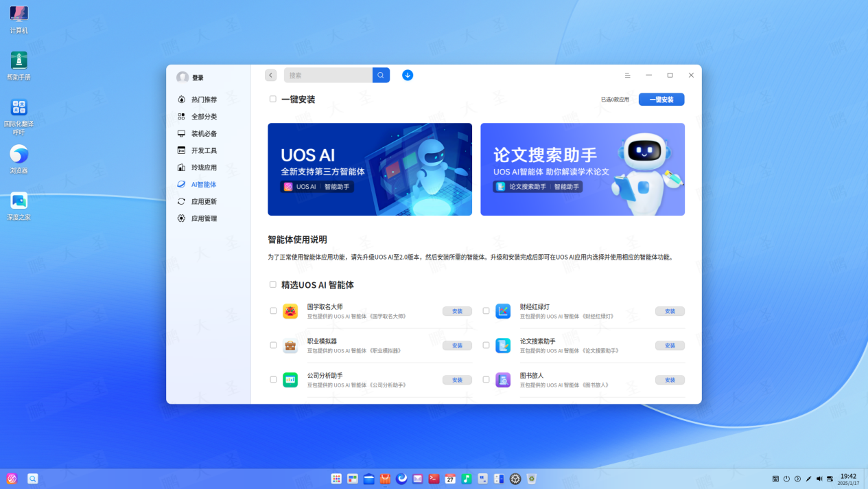Open the multitasking view dock icon
Viewport: 868px width, 489px height.
353,479
